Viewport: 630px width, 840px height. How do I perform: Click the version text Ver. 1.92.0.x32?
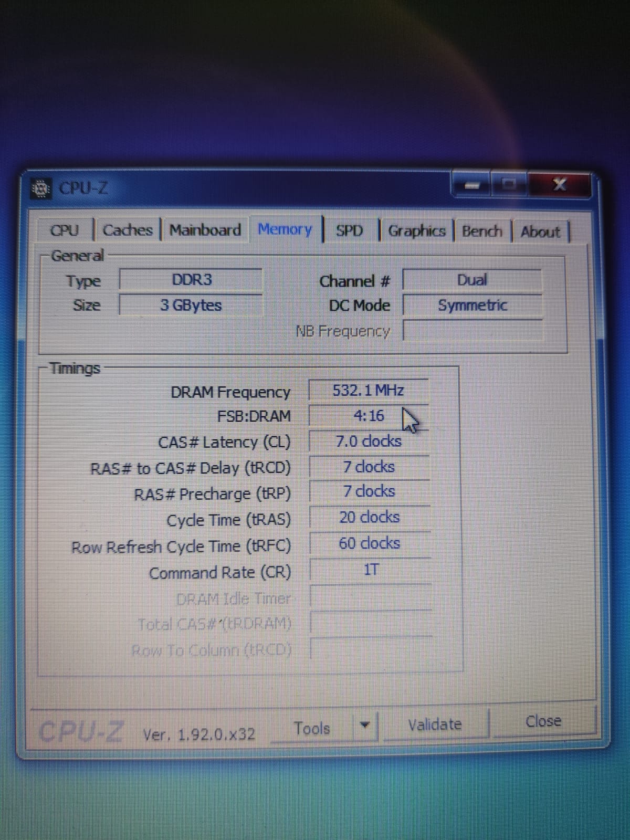(199, 734)
